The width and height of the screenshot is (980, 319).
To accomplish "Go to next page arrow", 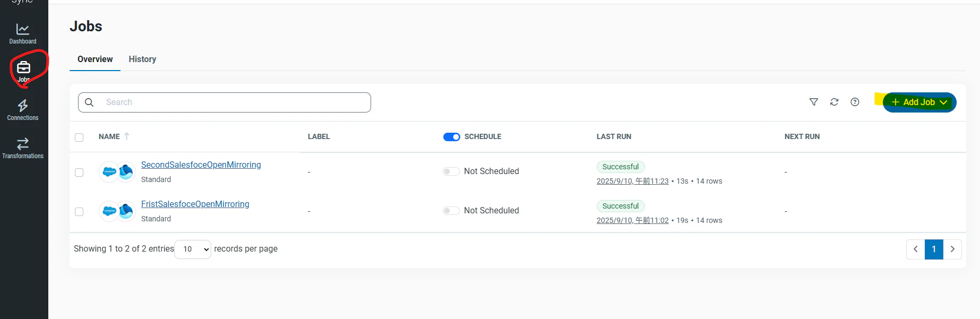I will (x=952, y=249).
